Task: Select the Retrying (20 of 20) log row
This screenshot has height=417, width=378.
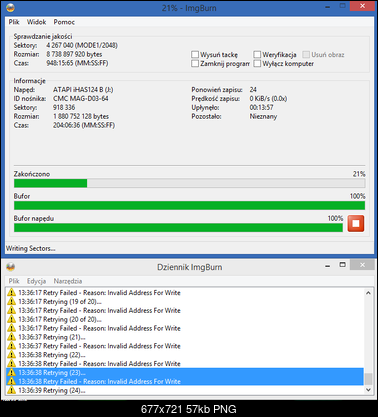Action: click(x=185, y=319)
